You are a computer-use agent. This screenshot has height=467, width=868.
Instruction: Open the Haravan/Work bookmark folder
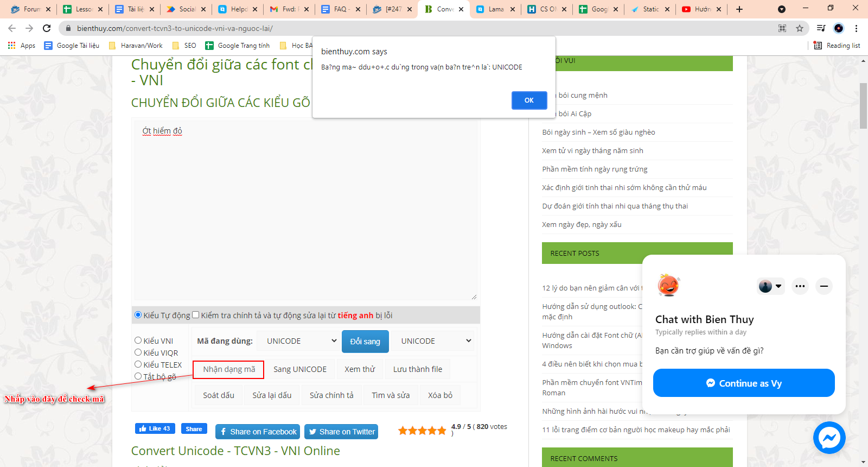coord(136,46)
